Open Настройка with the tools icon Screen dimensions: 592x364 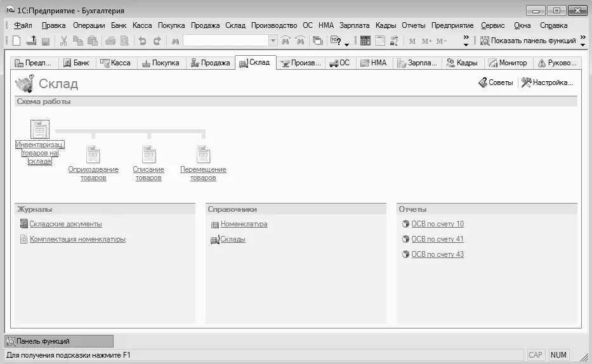point(547,82)
